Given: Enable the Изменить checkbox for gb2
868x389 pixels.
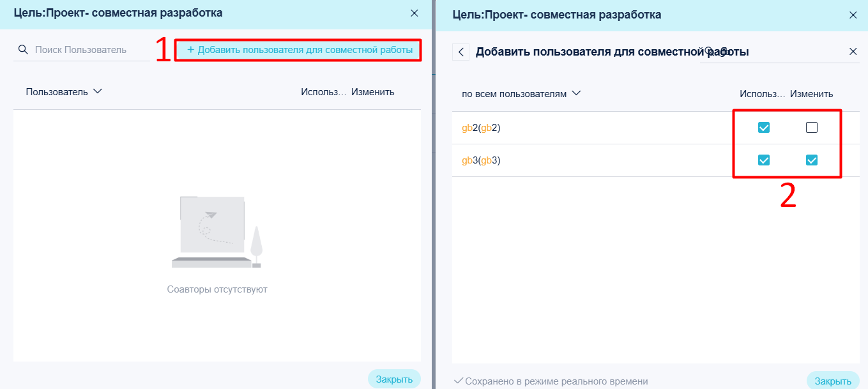Looking at the screenshot, I should pyautogui.click(x=812, y=128).
